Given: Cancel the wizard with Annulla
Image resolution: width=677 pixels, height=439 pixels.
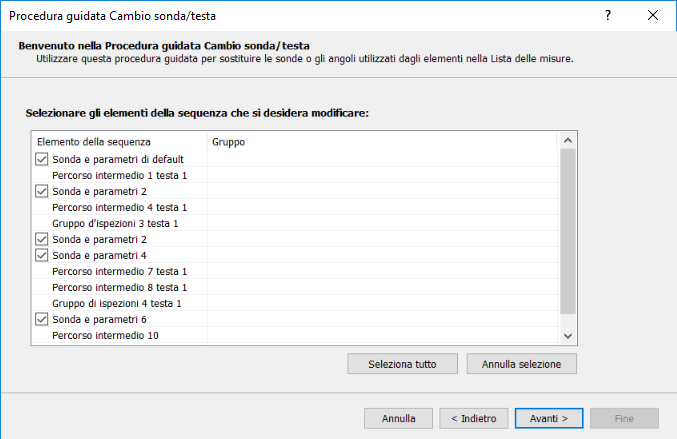Looking at the screenshot, I should pyautogui.click(x=398, y=418).
